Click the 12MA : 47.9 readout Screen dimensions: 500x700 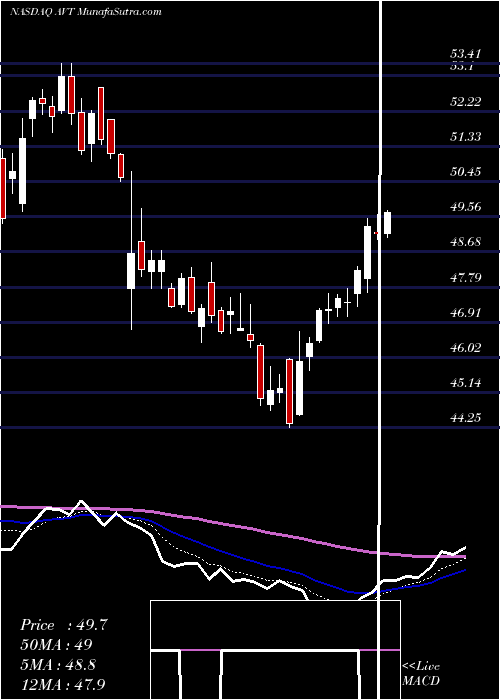(62, 684)
